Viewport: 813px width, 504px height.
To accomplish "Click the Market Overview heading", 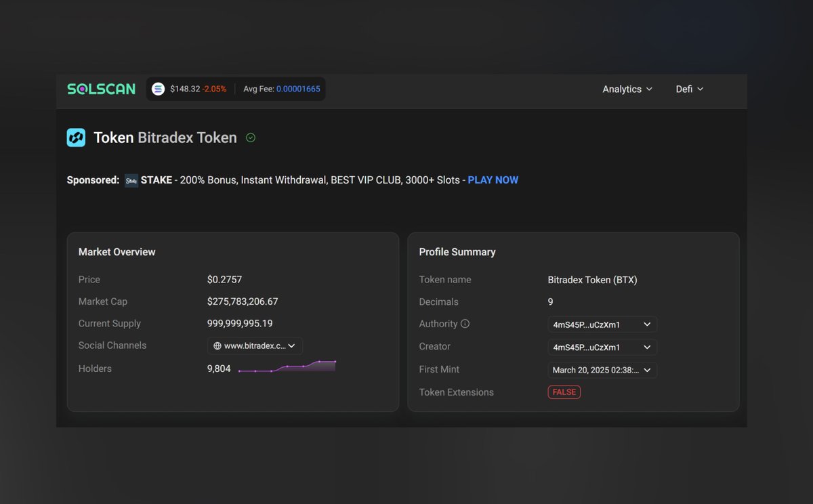I will (x=117, y=252).
